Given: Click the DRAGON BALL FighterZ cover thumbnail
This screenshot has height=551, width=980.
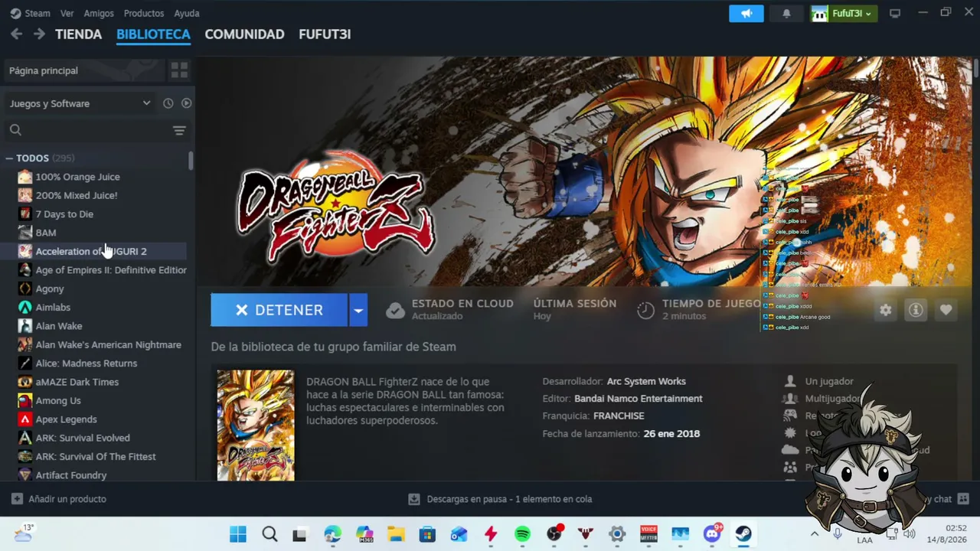Looking at the screenshot, I should 256,425.
